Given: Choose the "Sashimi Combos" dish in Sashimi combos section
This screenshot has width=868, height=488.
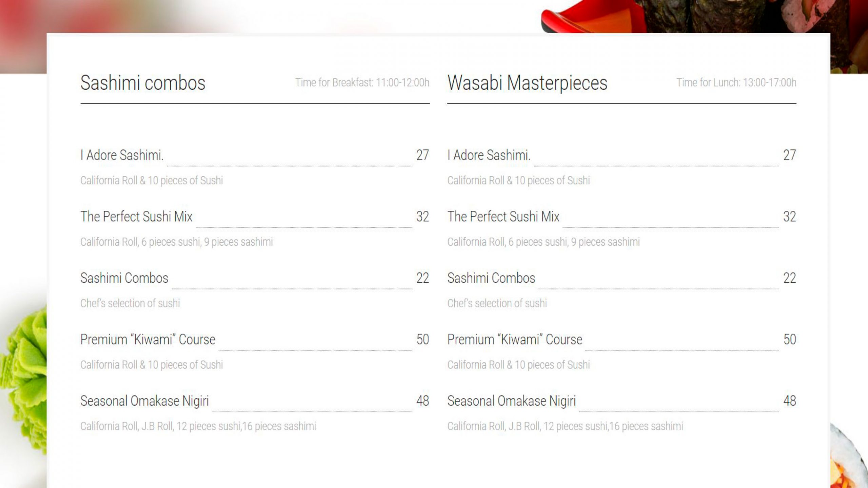Looking at the screenshot, I should 124,278.
